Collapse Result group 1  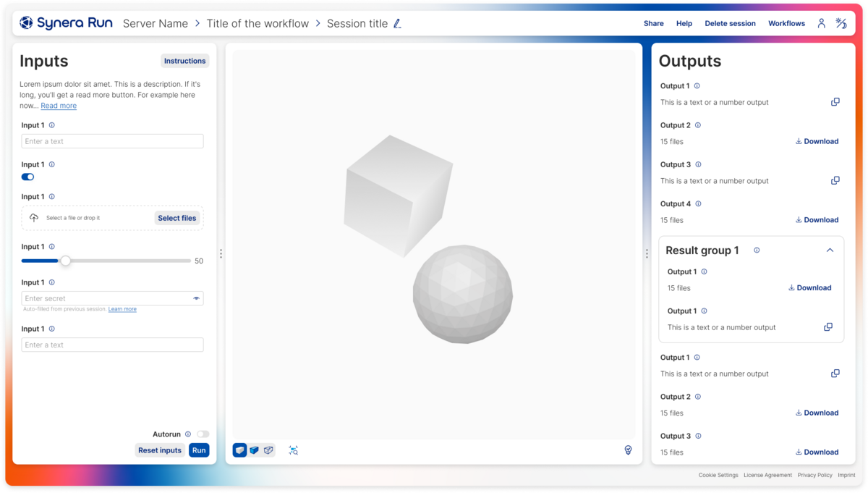tap(830, 250)
